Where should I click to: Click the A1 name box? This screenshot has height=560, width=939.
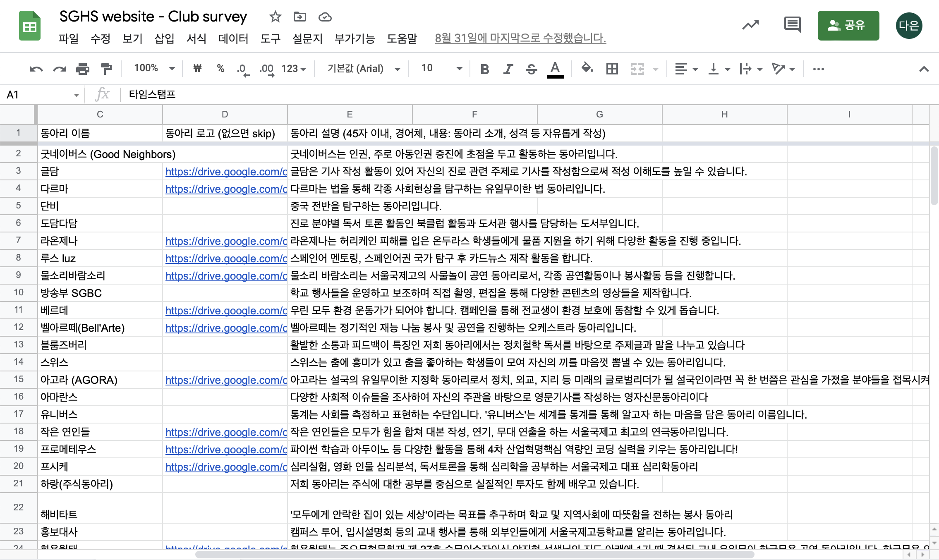[41, 95]
